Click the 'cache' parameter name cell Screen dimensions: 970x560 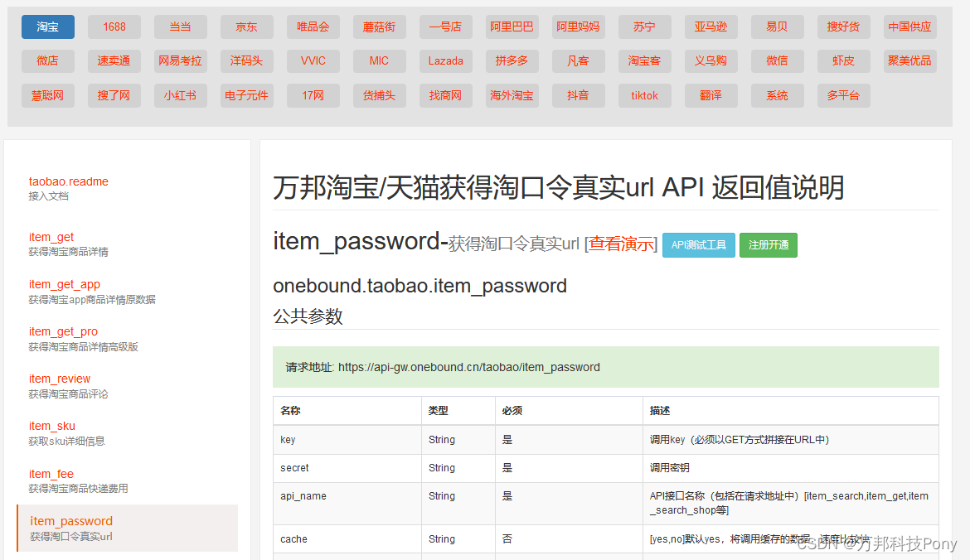[x=347, y=539]
